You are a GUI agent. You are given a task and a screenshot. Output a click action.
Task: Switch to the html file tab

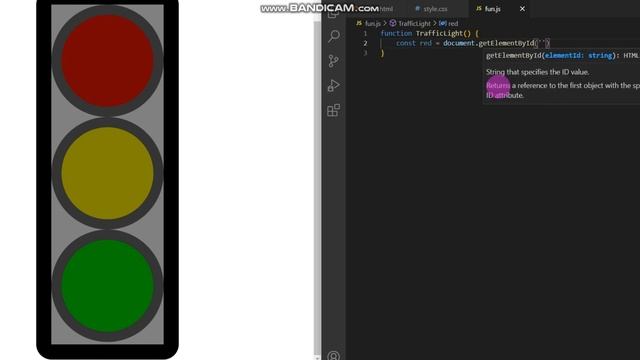pyautogui.click(x=387, y=9)
